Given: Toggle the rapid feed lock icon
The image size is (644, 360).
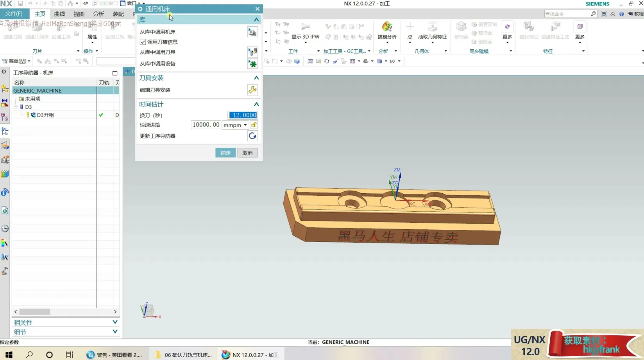Looking at the screenshot, I should [x=254, y=125].
